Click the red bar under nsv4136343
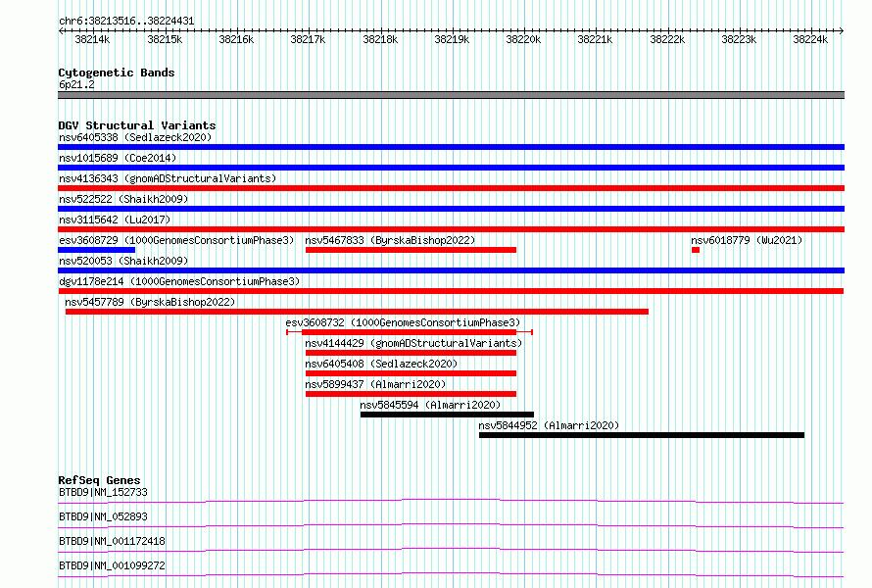 pyautogui.click(x=451, y=188)
